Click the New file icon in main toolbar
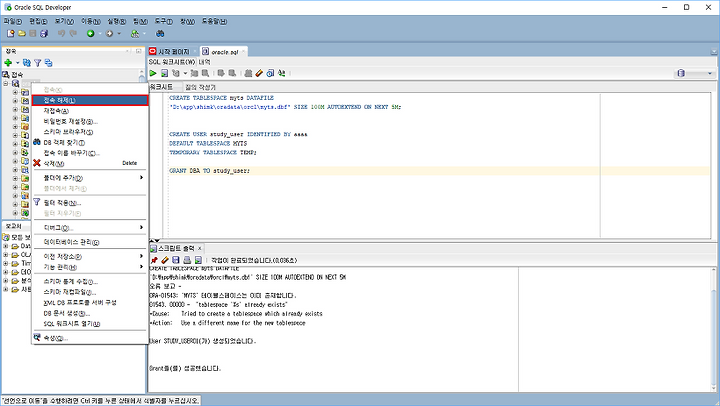The height and width of the screenshot is (406, 720). [10, 34]
